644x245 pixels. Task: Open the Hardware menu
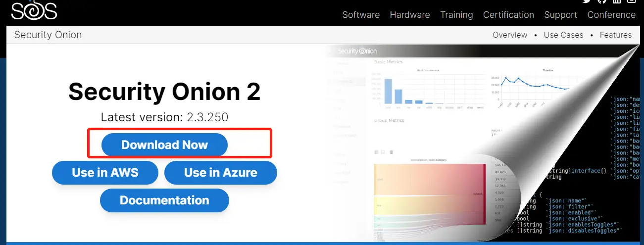(410, 15)
